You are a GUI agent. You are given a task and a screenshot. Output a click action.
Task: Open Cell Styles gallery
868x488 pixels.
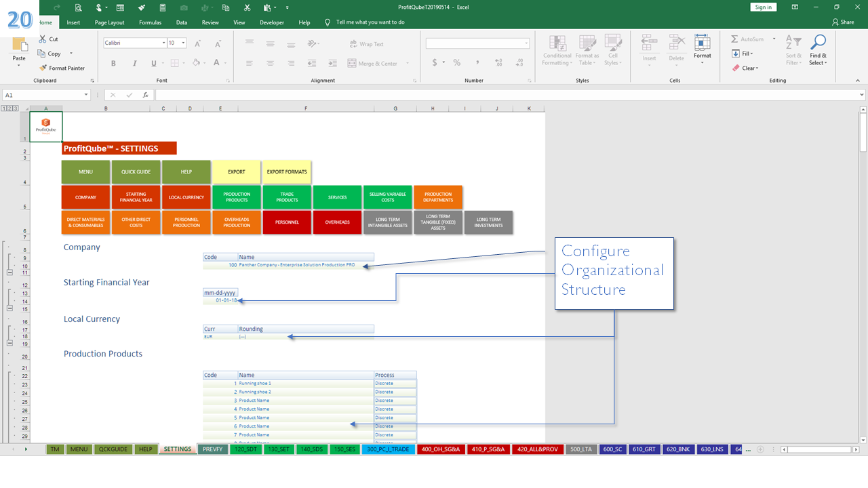click(612, 50)
